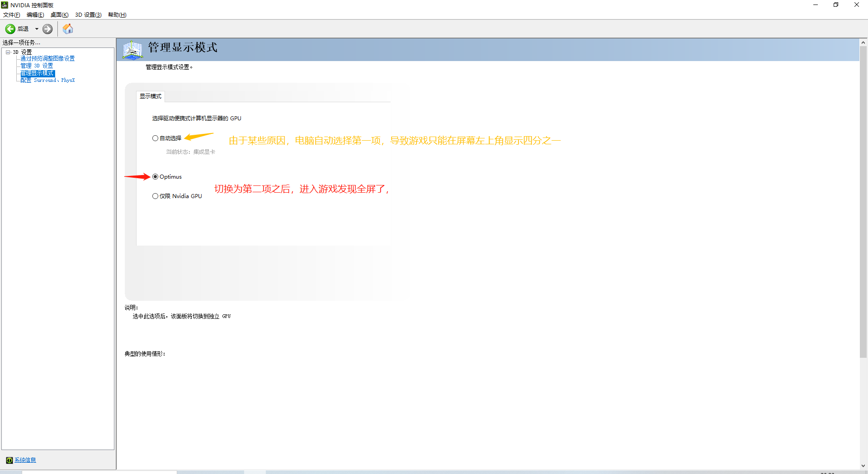The height and width of the screenshot is (474, 868).
Task: Click the system information NVIDIA icon
Action: [9, 460]
